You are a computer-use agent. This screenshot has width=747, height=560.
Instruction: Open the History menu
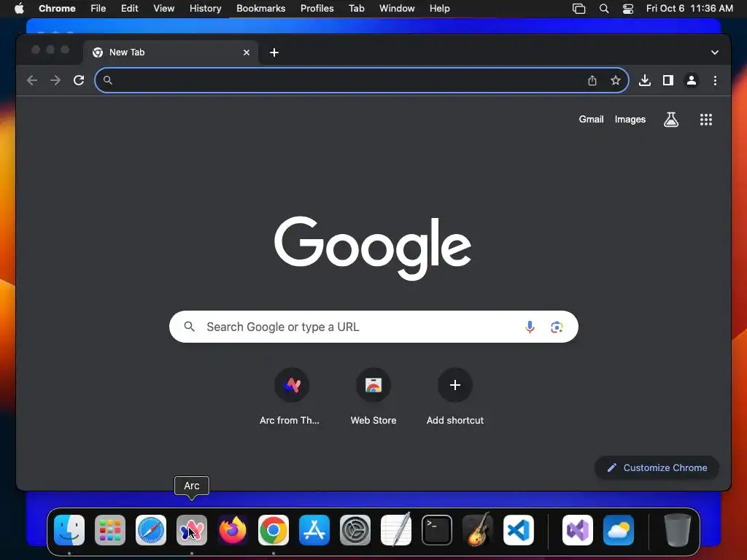[x=205, y=9]
